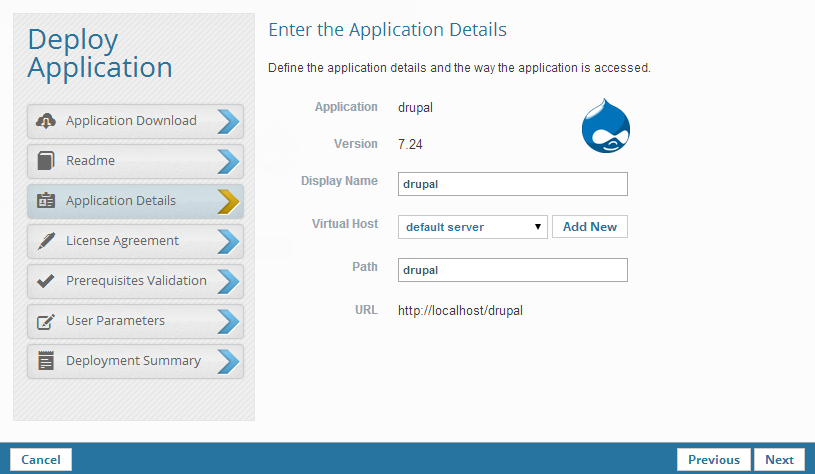This screenshot has width=815, height=474.
Task: Click the Deployment Summary document icon
Action: pyautogui.click(x=45, y=361)
